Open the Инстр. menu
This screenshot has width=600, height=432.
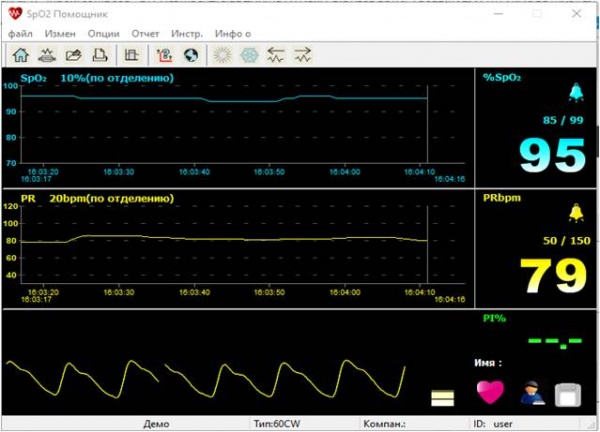(x=187, y=34)
